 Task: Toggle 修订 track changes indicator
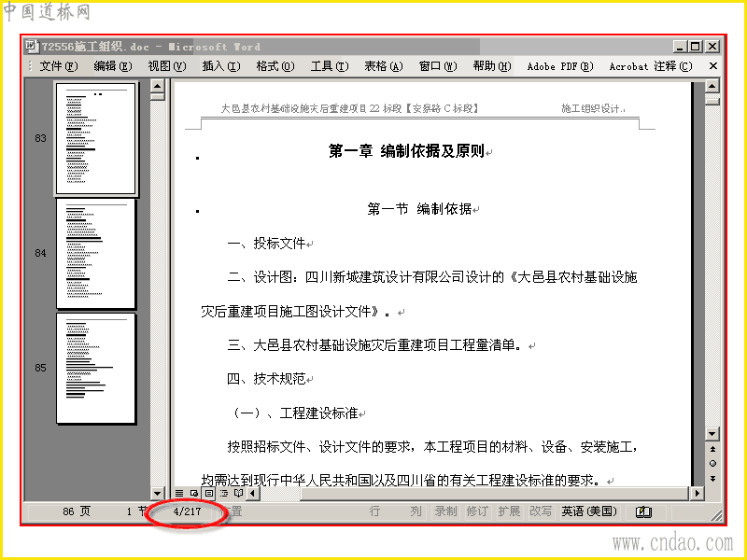pyautogui.click(x=477, y=511)
